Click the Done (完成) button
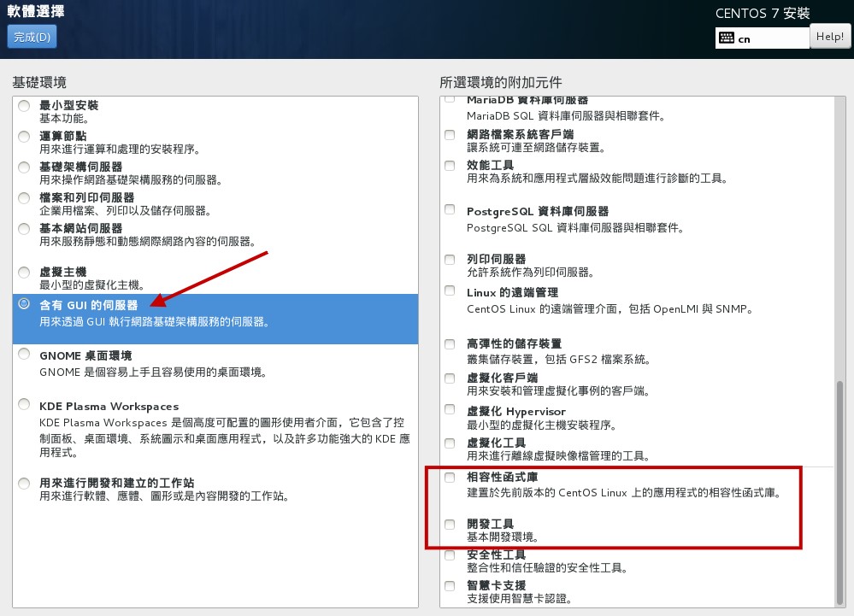Image resolution: width=854 pixels, height=616 pixels. 31,37
